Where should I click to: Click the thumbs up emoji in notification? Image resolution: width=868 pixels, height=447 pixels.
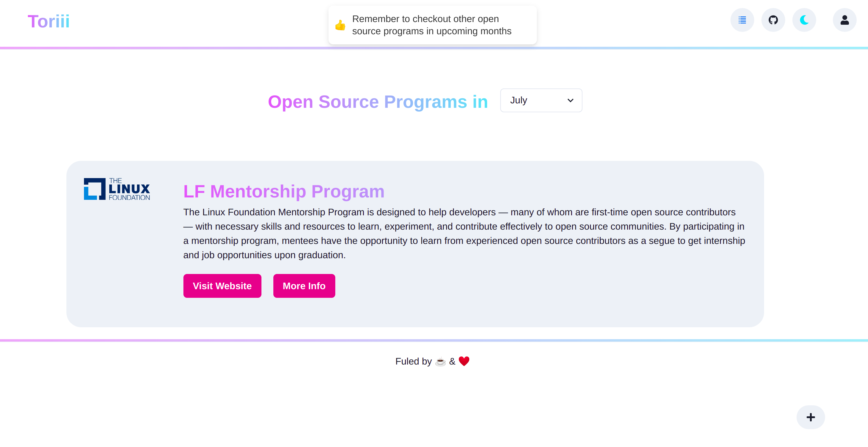[340, 25]
